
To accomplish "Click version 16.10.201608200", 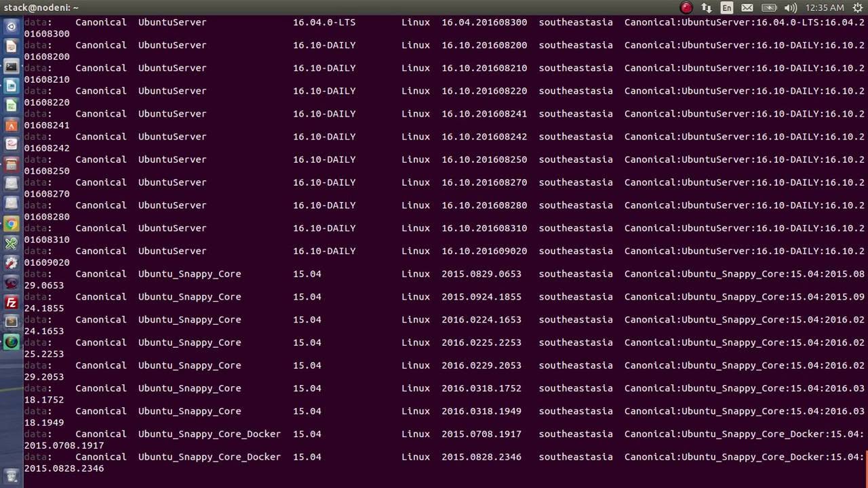I will pyautogui.click(x=484, y=45).
